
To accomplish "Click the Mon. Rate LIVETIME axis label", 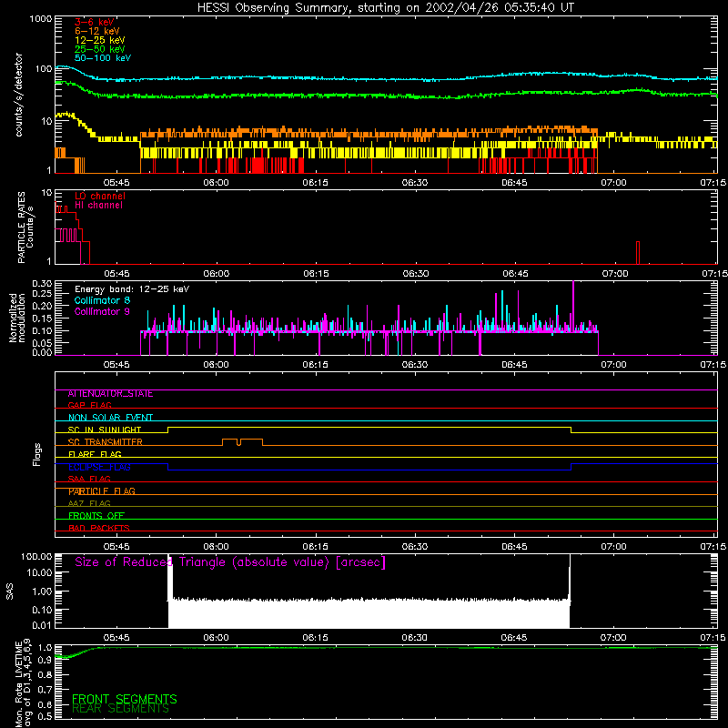I will [23, 682].
